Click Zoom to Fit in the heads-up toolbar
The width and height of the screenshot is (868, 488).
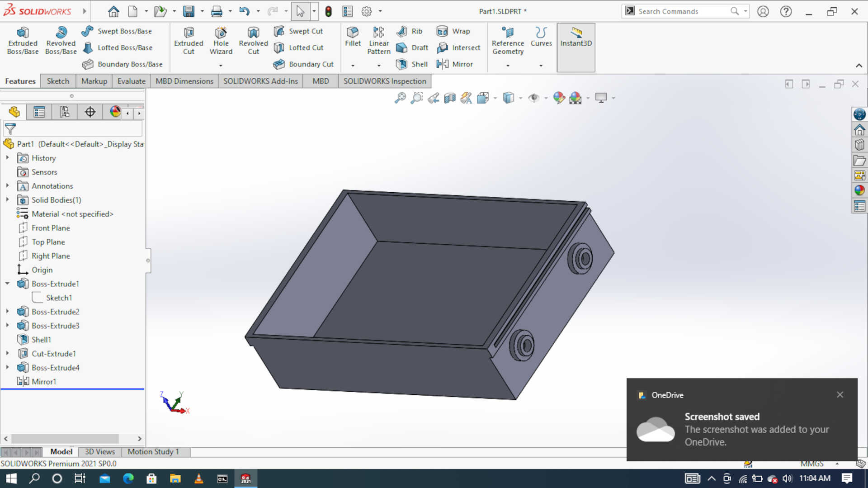pos(400,98)
